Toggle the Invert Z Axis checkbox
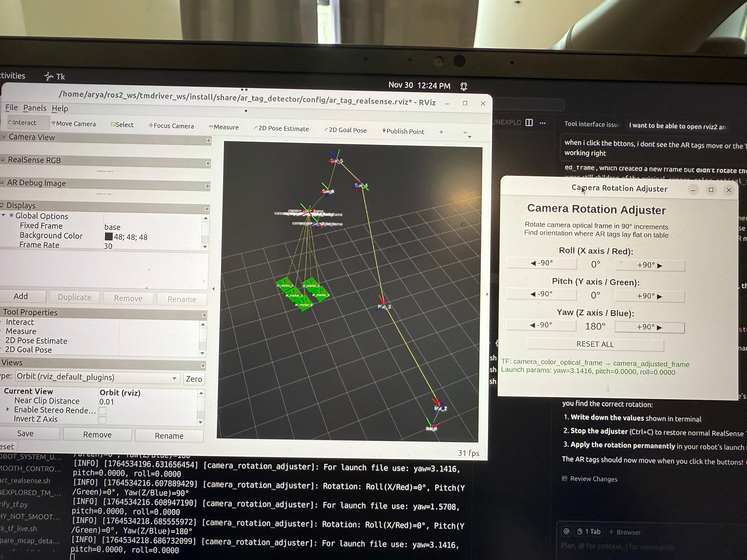Image resolution: width=747 pixels, height=560 pixels. pos(102,420)
